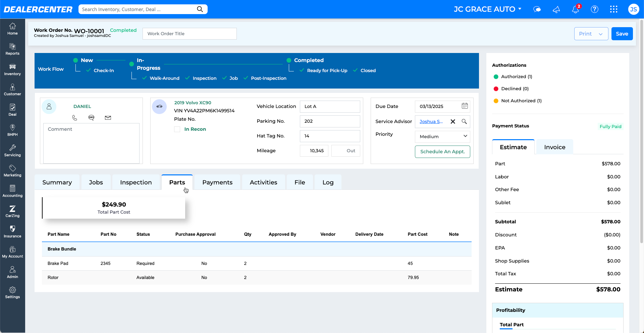Switch to the Summary tab
The width and height of the screenshot is (644, 333).
57,182
